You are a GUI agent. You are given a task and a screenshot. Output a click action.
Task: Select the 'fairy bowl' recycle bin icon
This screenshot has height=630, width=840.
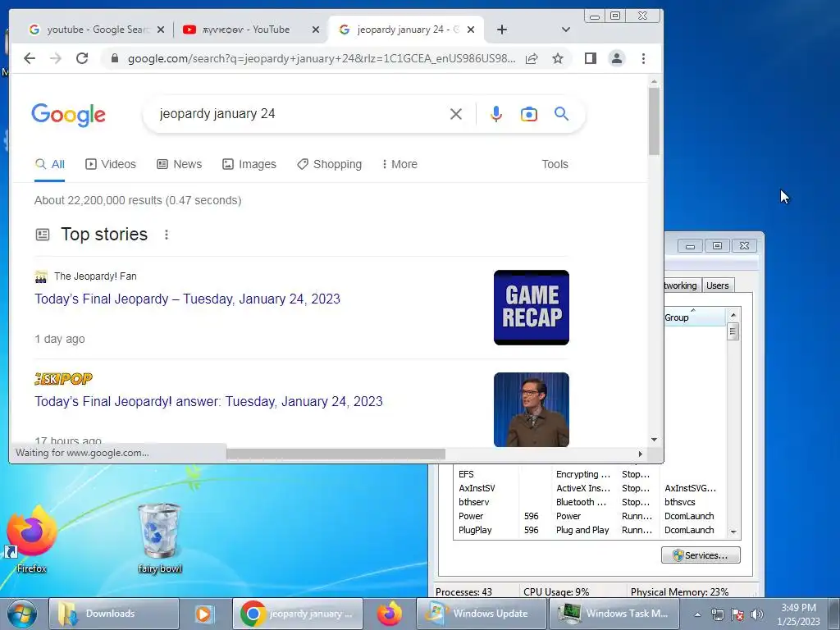tap(160, 538)
